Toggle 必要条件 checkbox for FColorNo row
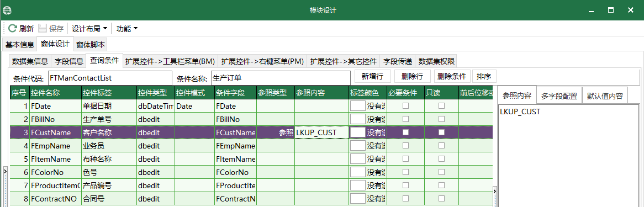 (405, 172)
